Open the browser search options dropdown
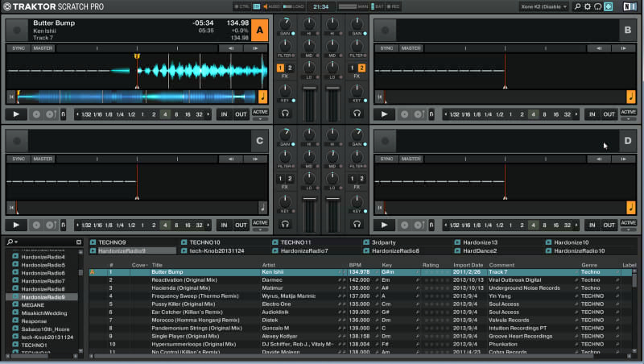This screenshot has width=644, height=364. pyautogui.click(x=12, y=242)
